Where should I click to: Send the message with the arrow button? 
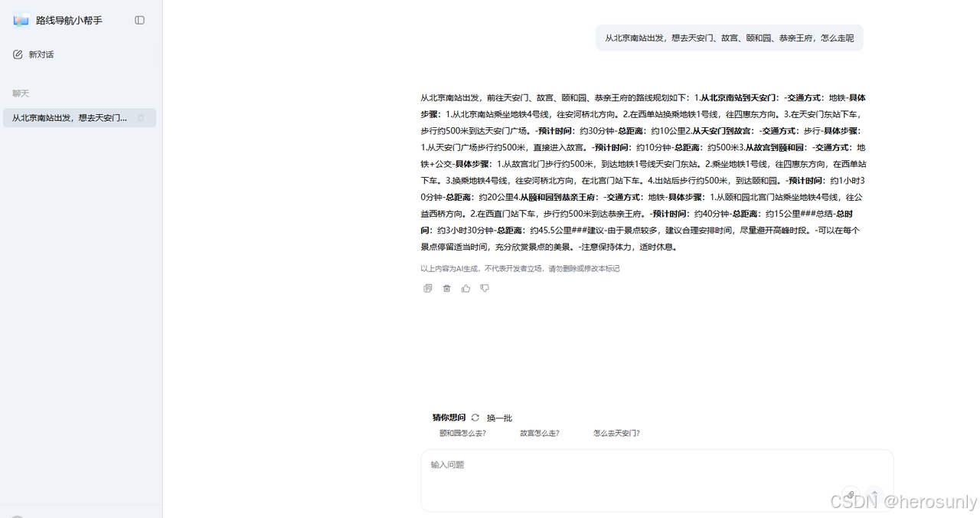click(x=874, y=495)
